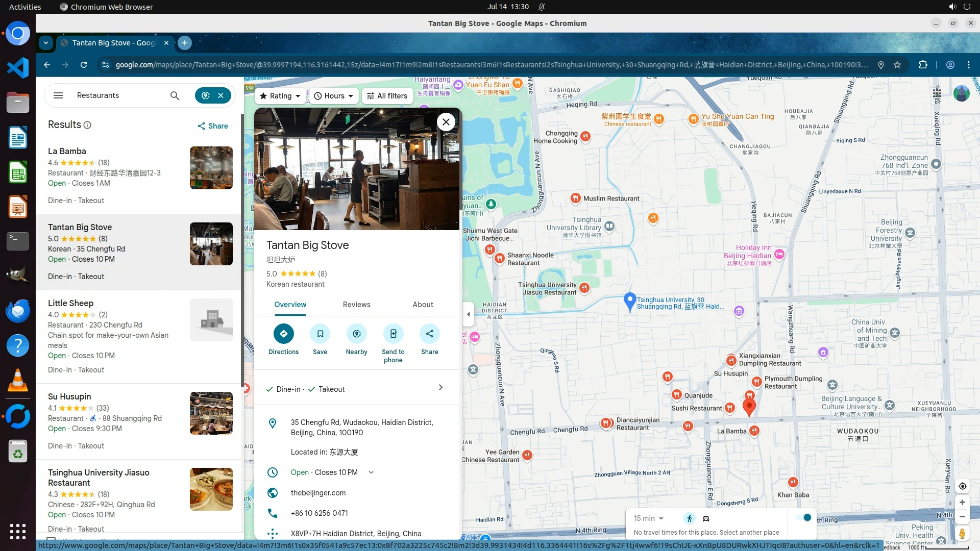This screenshot has width=980, height=551.
Task: Toggle the travel time switch
Action: 804,518
